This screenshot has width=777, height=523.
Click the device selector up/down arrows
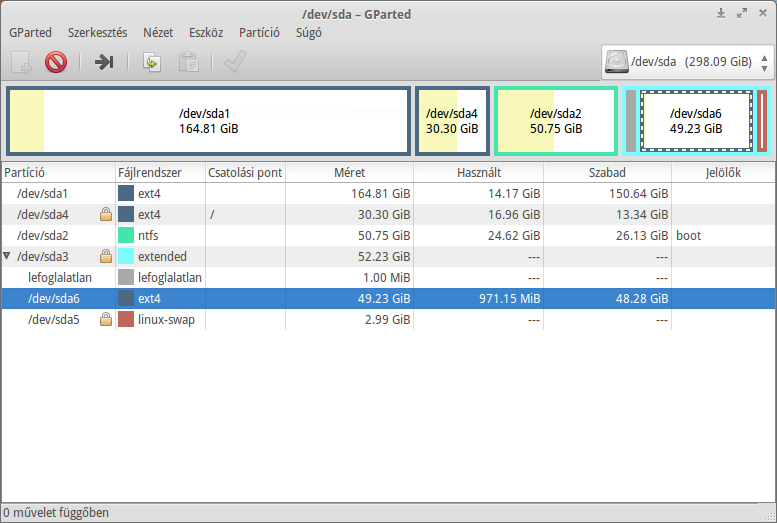click(x=765, y=62)
